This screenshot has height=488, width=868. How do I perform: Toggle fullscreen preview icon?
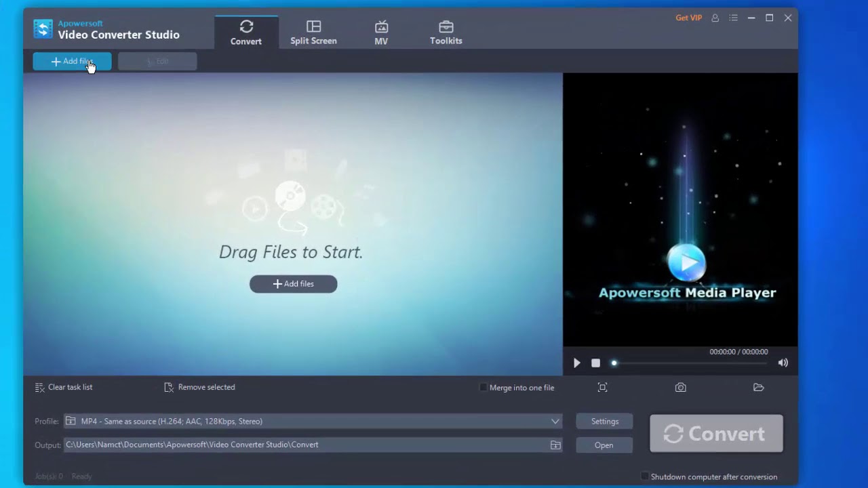pos(602,387)
